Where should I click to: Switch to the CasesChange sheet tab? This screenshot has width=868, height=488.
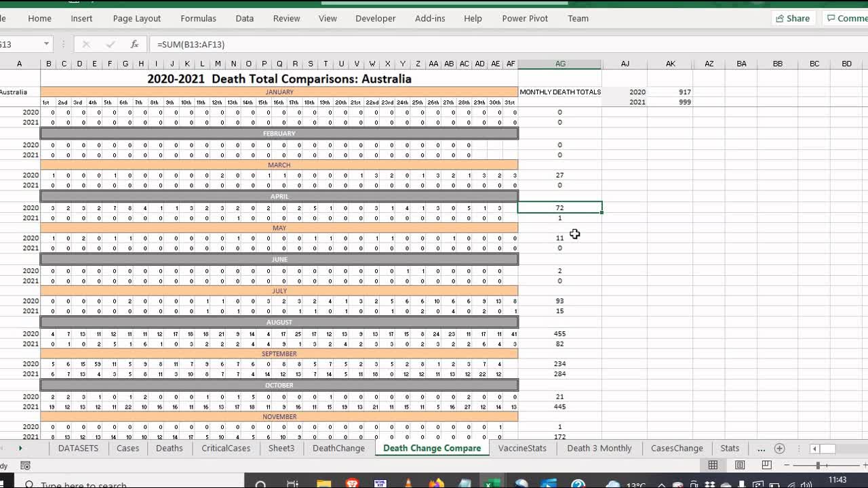[x=677, y=448]
